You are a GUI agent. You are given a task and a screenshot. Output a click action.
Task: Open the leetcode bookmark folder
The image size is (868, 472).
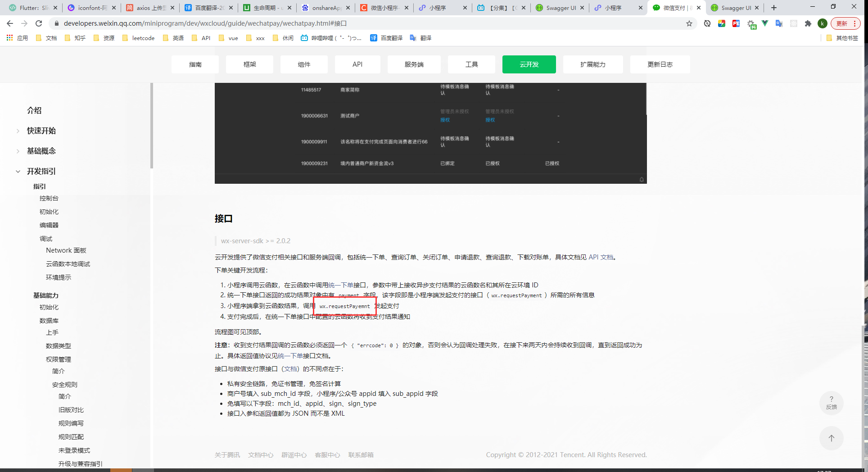(138, 38)
